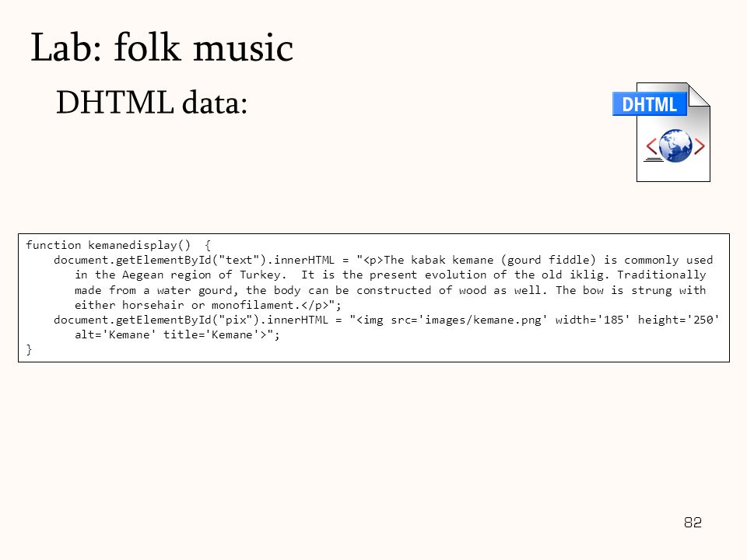Click the word 'Traditionally' in code box

coord(661,275)
